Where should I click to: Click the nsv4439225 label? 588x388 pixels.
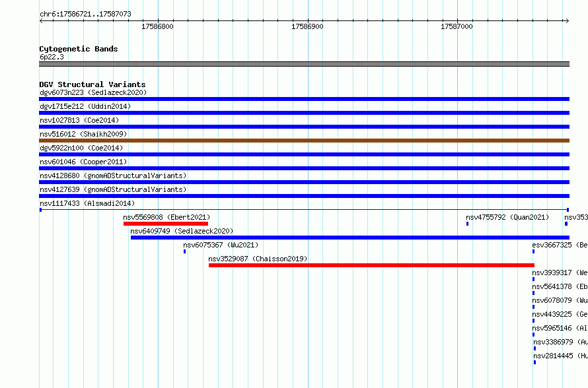point(560,314)
